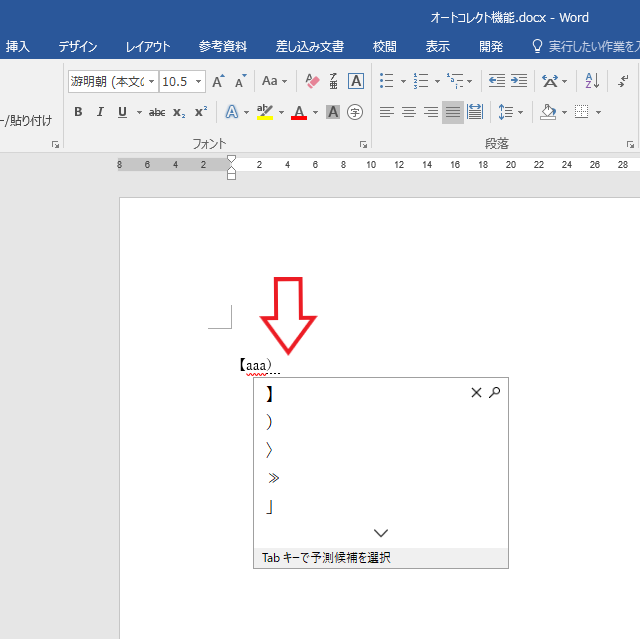Screen dimensions: 640x639
Task: Center align text
Action: click(x=409, y=112)
